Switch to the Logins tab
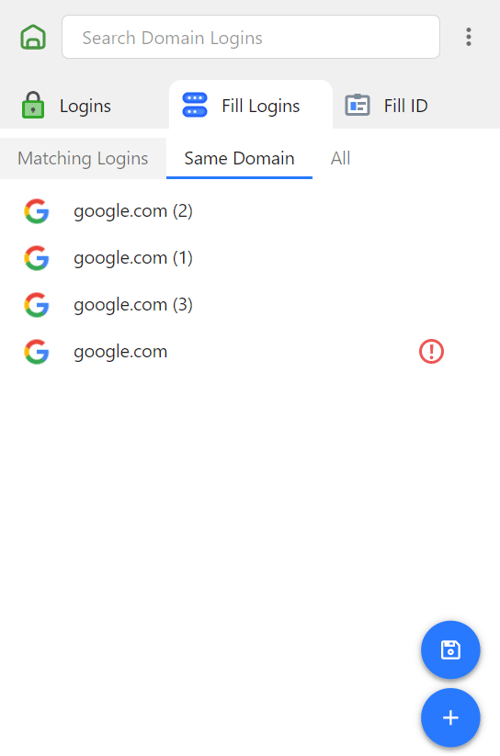Screen dimensions: 500x756 (67, 105)
